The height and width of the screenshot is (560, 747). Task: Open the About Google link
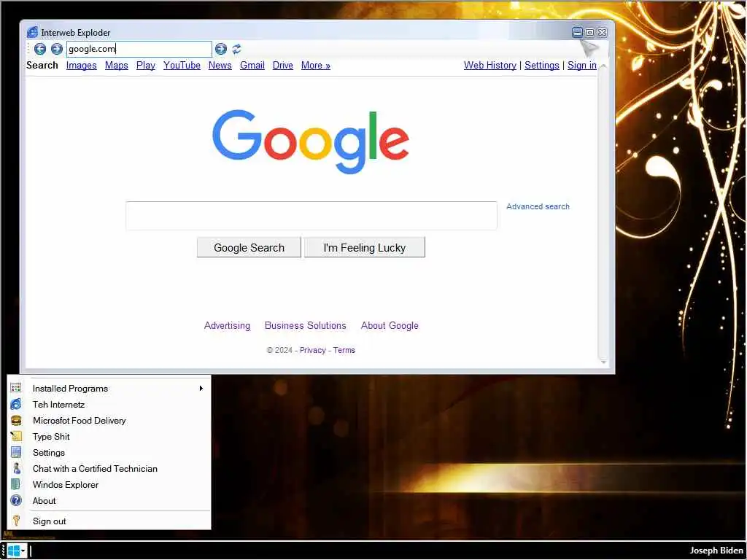(390, 325)
